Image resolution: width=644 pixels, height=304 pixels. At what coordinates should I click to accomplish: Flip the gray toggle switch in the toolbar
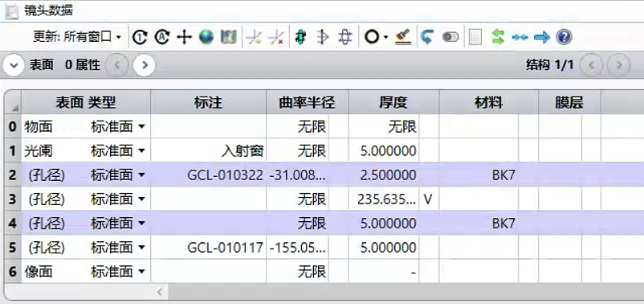point(450,38)
